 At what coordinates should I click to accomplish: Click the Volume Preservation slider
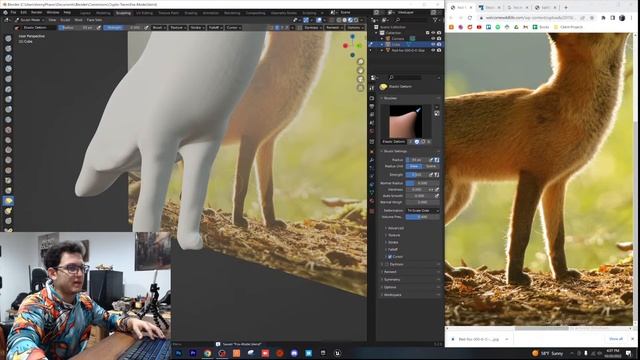pyautogui.click(x=422, y=217)
